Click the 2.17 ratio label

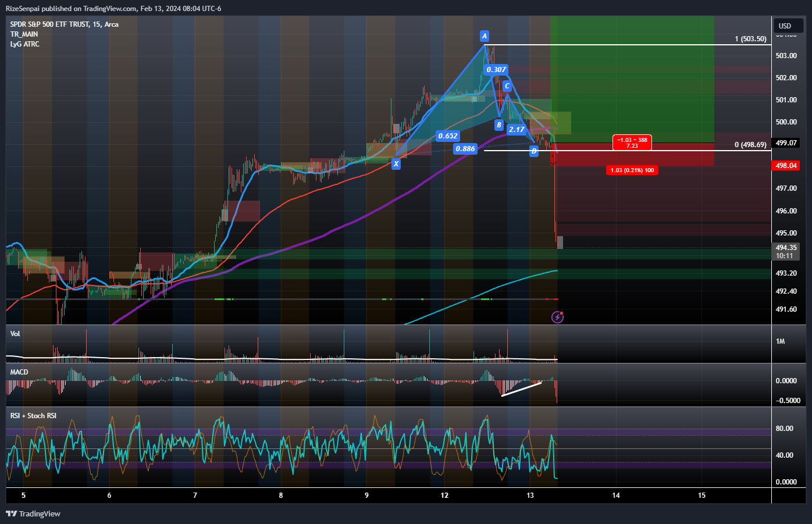coord(517,129)
